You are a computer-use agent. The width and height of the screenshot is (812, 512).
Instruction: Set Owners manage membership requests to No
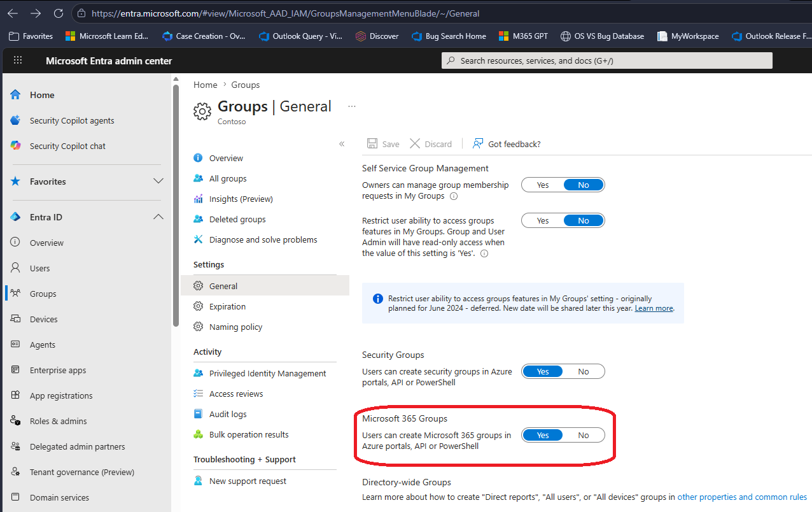pyautogui.click(x=584, y=185)
